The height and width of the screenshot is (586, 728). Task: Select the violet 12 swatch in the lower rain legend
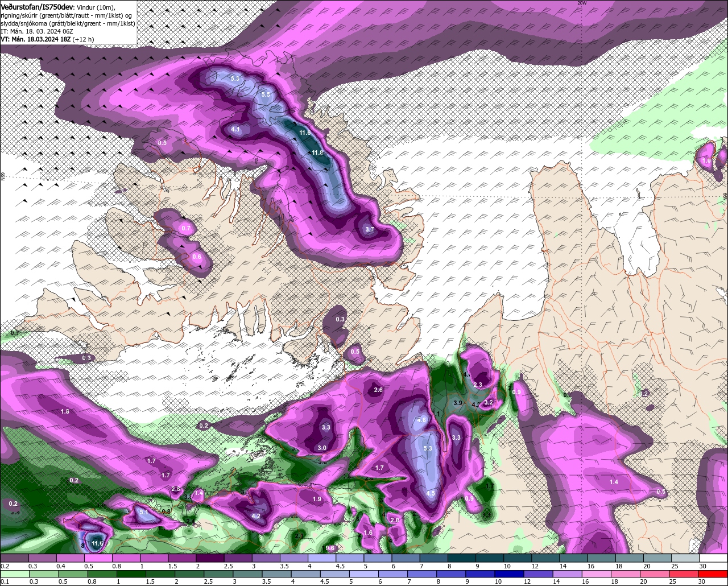tap(538, 573)
